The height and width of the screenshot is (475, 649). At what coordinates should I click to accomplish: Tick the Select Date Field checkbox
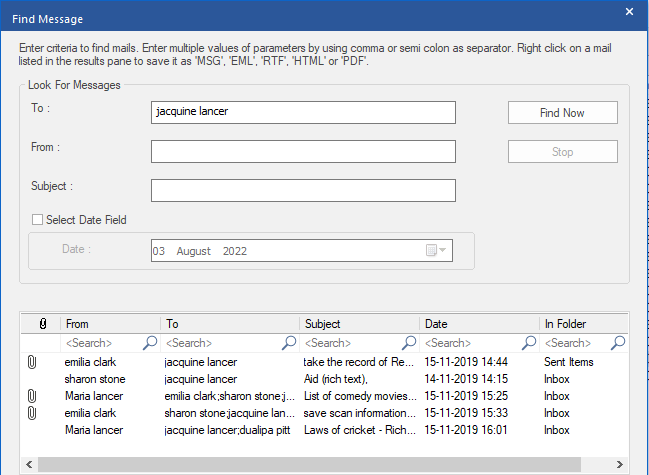tap(37, 220)
